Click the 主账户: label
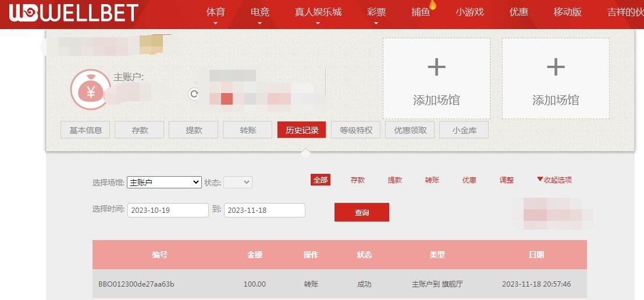This screenshot has height=300, width=644. tap(129, 77)
